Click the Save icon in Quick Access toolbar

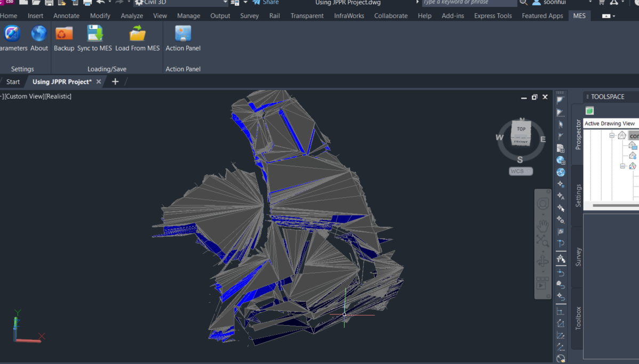coord(48,3)
